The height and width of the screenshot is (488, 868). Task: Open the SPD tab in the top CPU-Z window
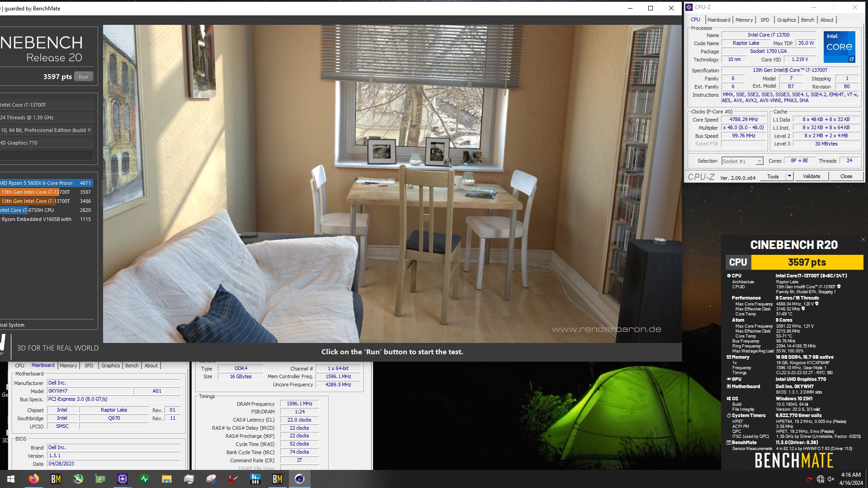coord(764,20)
